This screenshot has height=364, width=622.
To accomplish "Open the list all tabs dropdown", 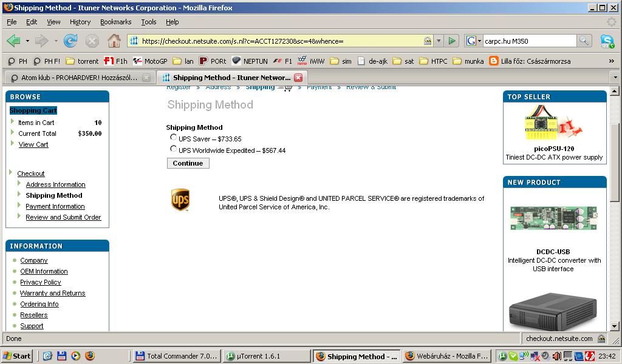I will [616, 78].
